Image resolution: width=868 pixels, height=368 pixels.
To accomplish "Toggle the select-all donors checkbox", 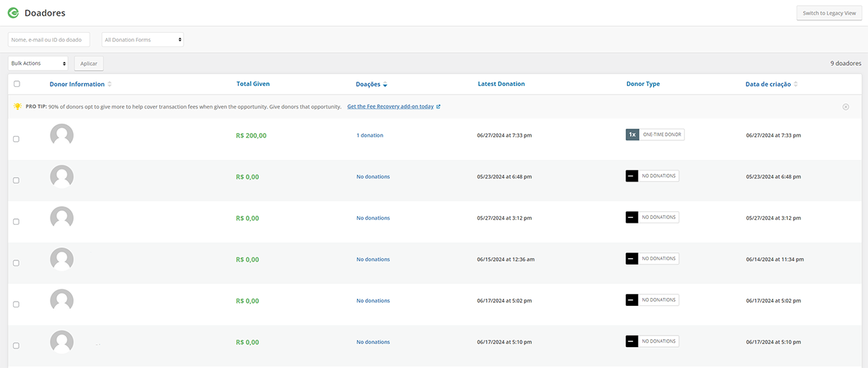I will pos(17,84).
